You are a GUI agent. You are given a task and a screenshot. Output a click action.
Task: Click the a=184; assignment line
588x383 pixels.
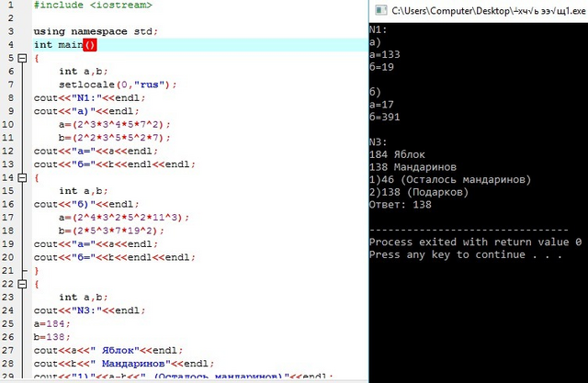point(51,324)
